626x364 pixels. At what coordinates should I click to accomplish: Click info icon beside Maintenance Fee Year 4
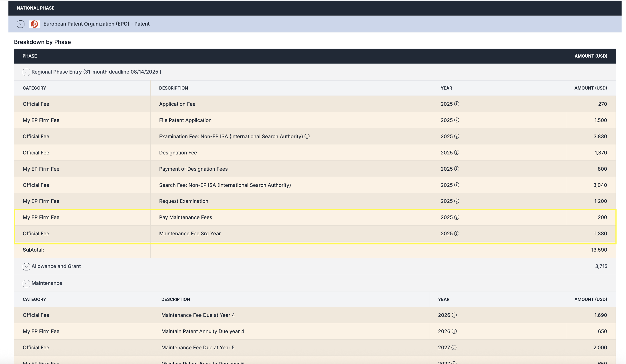point(454,315)
